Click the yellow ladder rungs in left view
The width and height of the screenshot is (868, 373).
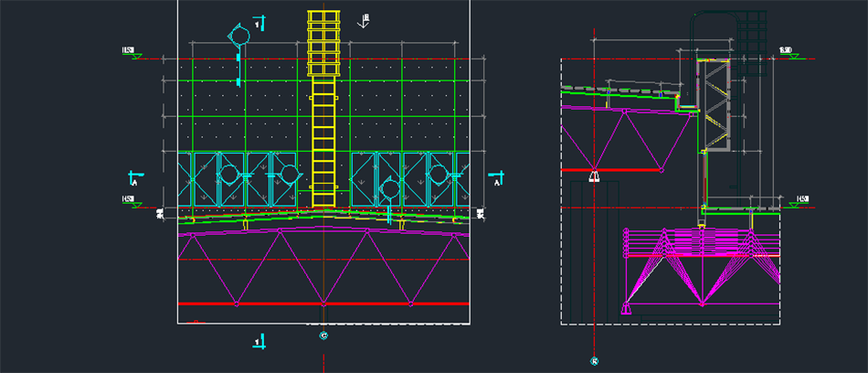323,137
